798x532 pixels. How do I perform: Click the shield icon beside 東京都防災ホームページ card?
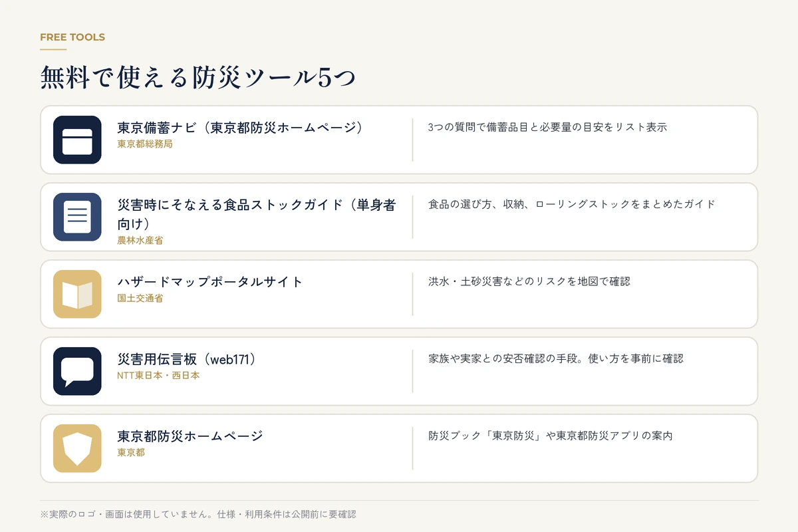pos(77,448)
